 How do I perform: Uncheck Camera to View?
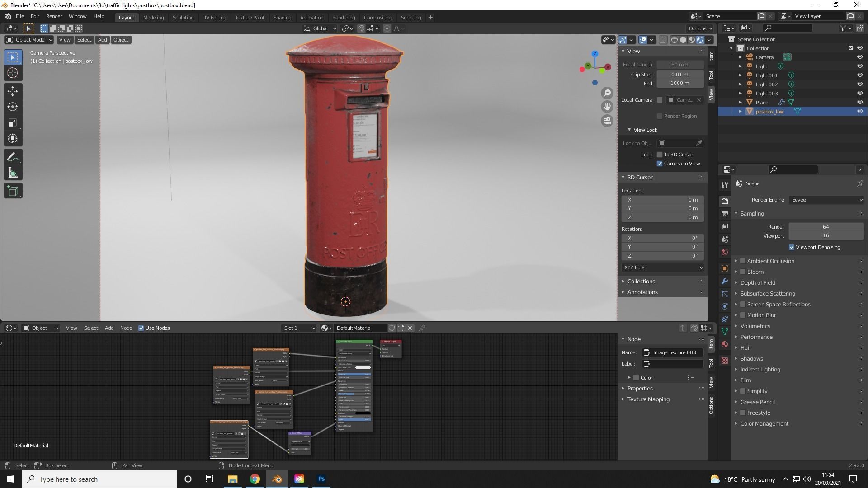[x=660, y=164]
